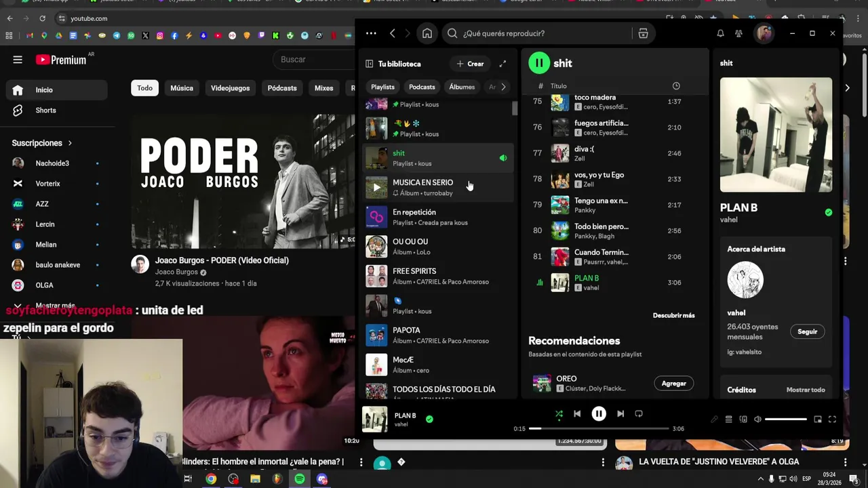Select the Álbumes filter chip
Viewport: 868px width, 488px height.
pos(462,87)
